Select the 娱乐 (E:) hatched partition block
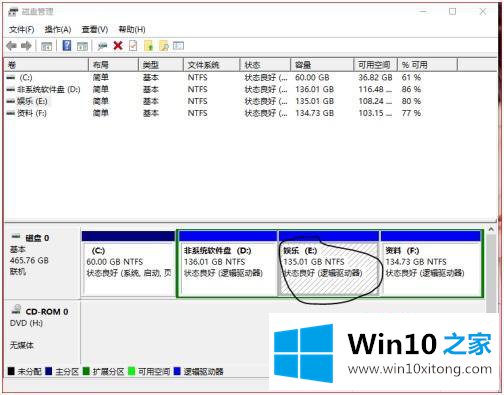This screenshot has height=395, width=504. [x=329, y=263]
